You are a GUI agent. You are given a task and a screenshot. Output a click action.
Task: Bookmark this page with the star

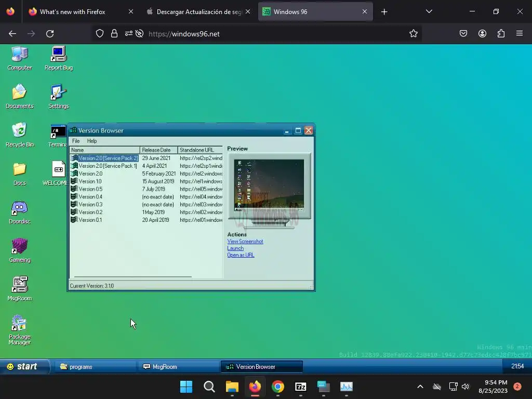413,34
